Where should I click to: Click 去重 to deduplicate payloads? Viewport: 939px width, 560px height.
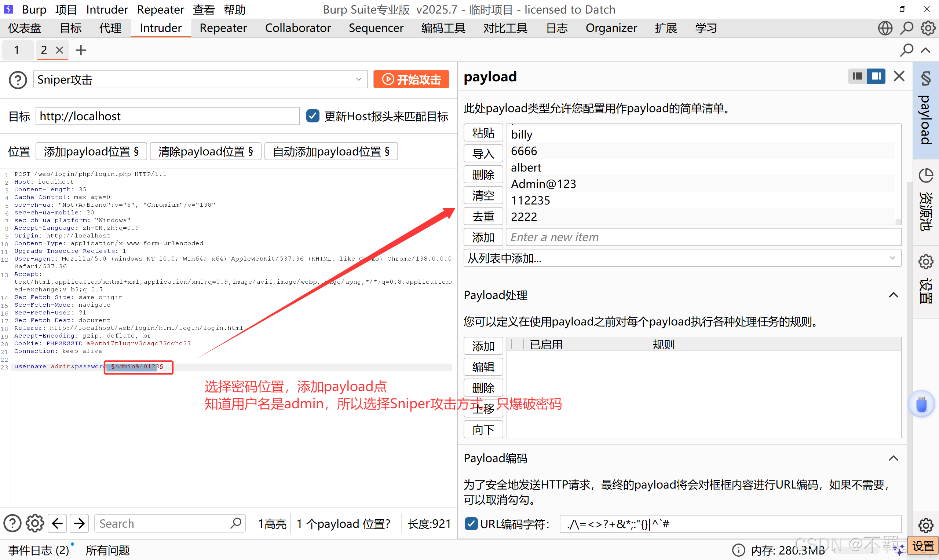point(483,216)
